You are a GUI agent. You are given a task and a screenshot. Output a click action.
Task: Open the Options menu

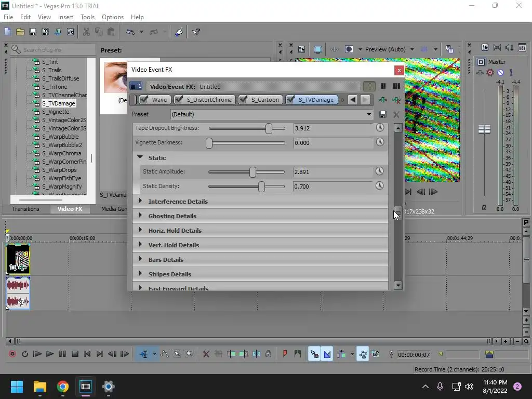[x=113, y=17]
